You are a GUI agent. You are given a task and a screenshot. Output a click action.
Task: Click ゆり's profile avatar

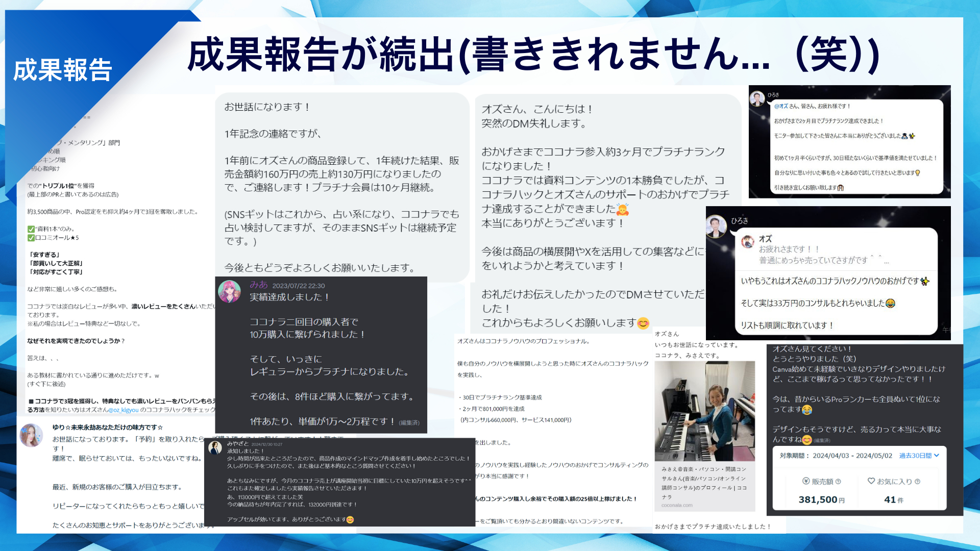point(32,435)
